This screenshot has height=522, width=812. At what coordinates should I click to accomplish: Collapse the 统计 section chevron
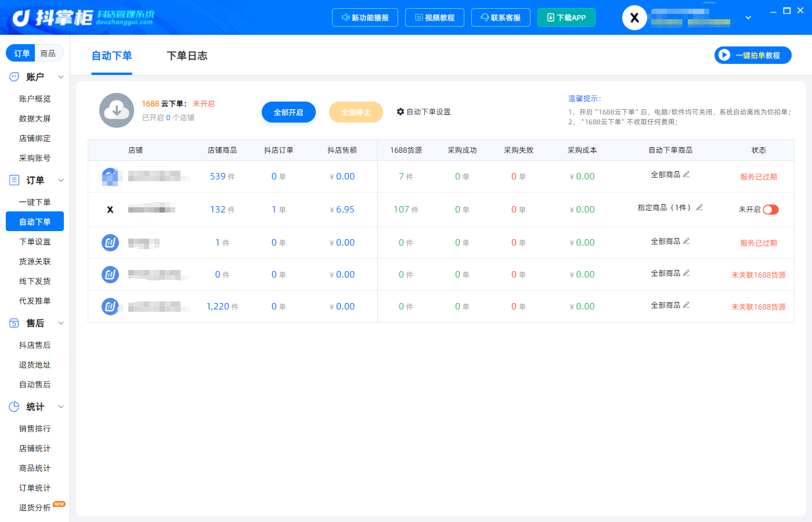[x=61, y=406]
